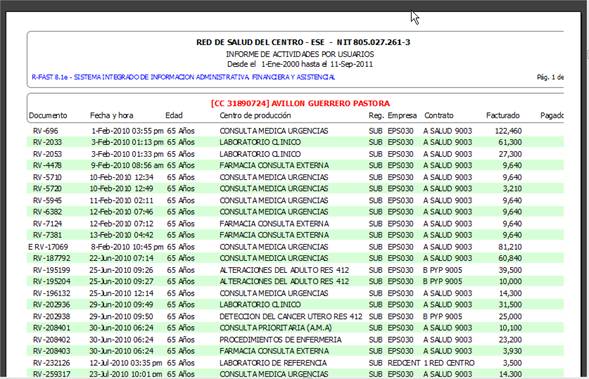Select document number RV-696
Image resolution: width=589 pixels, height=379 pixels.
45,131
